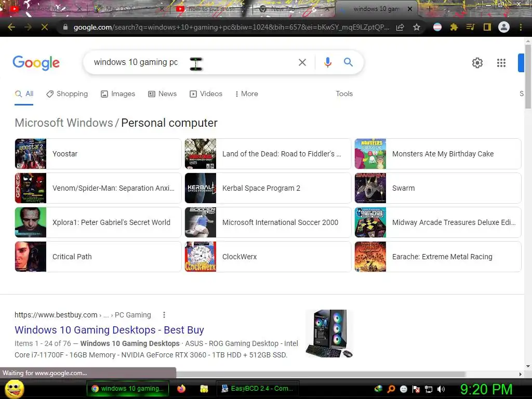532x399 pixels.
Task: Open the three-dot menu beside bestbuy.com URL
Action: 164,315
